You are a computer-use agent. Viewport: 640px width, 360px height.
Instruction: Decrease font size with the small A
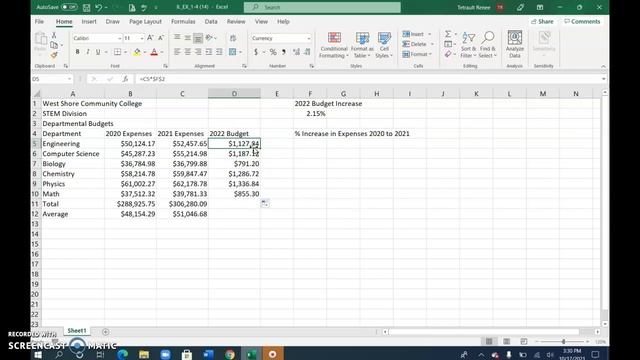[160, 38]
